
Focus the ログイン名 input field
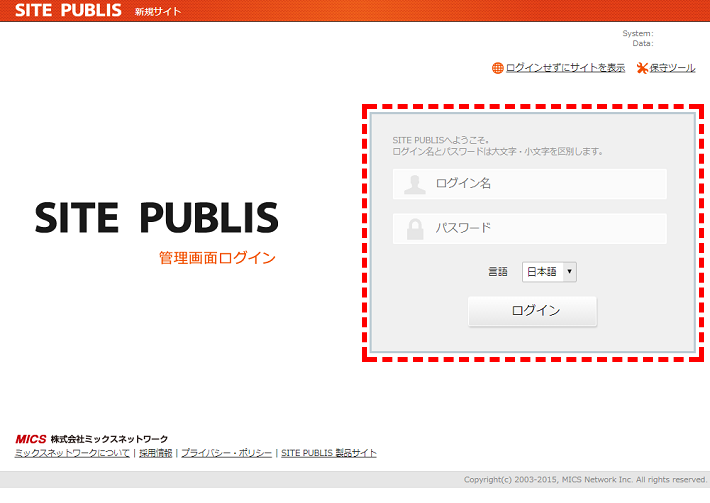530,184
